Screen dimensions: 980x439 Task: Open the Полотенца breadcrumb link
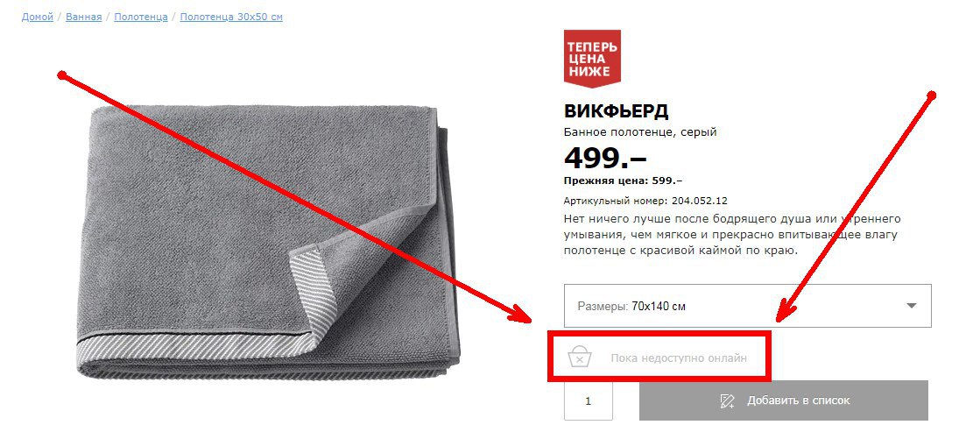point(141,17)
